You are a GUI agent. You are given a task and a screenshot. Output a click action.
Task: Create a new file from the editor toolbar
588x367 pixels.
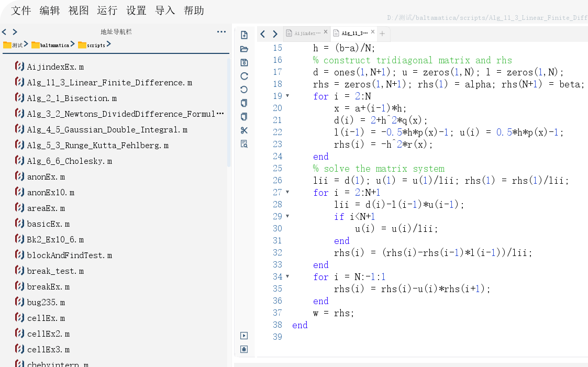tap(244, 35)
